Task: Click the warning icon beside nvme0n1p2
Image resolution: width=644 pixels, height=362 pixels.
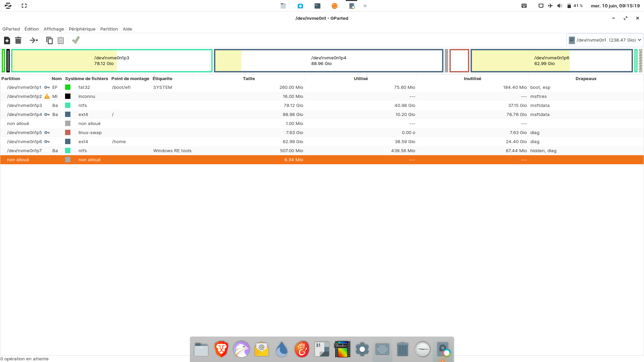Action: tap(47, 97)
